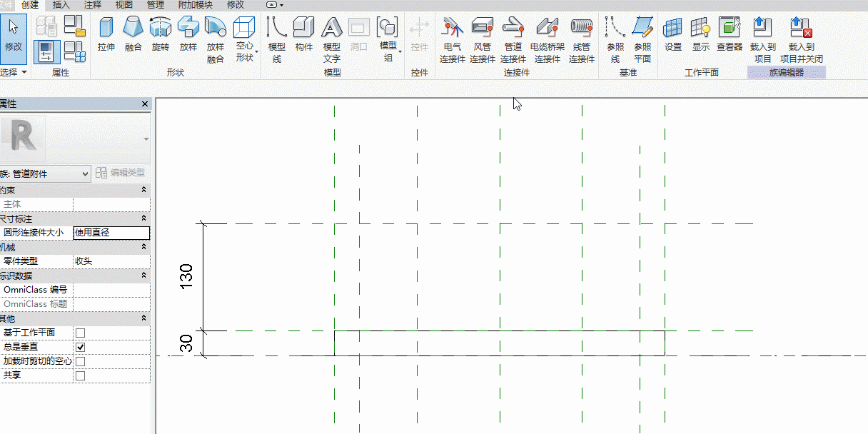Switch to the 插入 ribbon tab
Viewport: 868px width, 434px height.
(x=61, y=5)
